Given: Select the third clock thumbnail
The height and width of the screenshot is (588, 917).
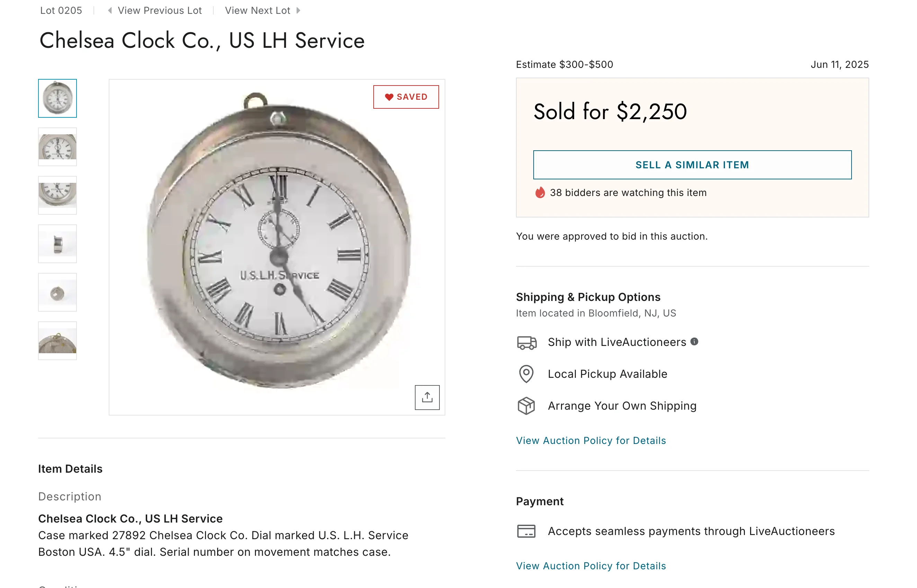Looking at the screenshot, I should 57,195.
